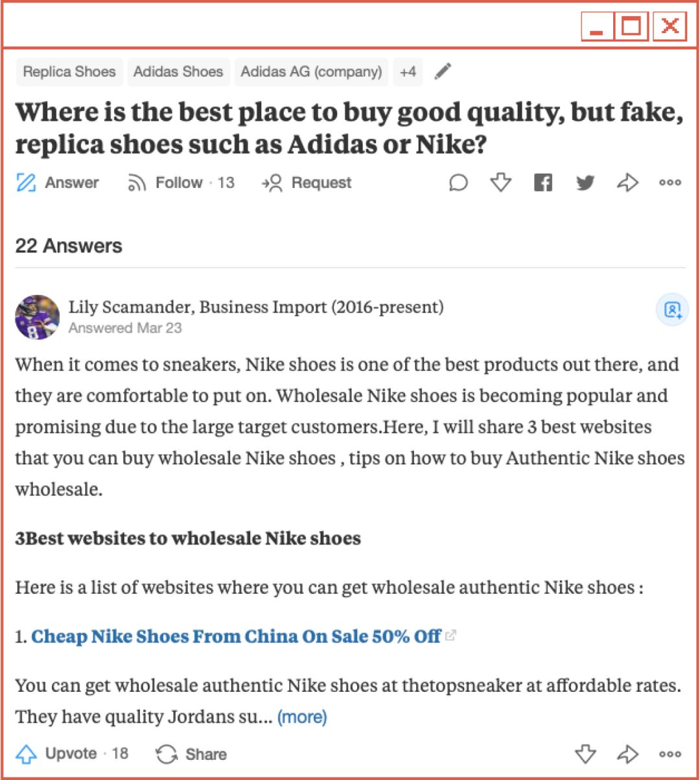Click the pencil edit topics icon
This screenshot has height=780, width=700.
click(443, 72)
